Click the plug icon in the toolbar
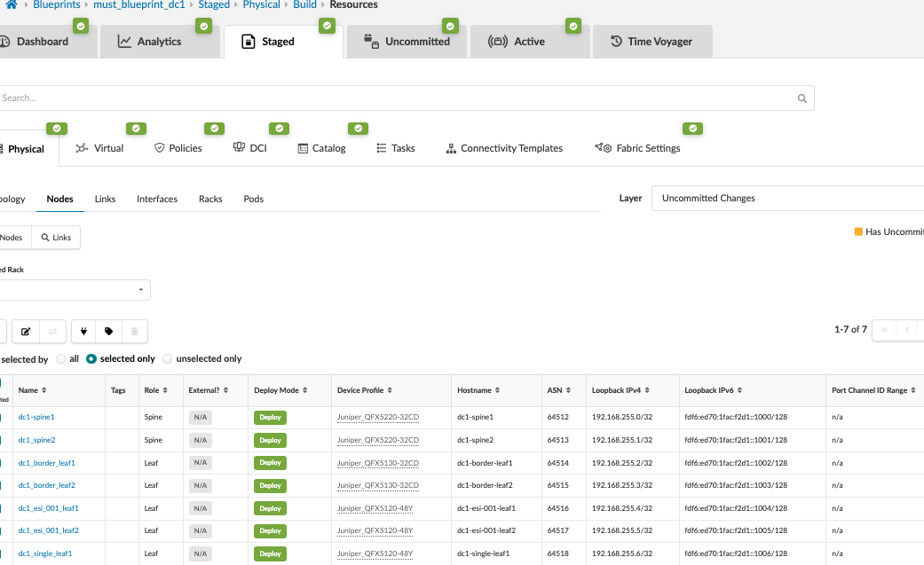The height and width of the screenshot is (565, 924). point(83,332)
